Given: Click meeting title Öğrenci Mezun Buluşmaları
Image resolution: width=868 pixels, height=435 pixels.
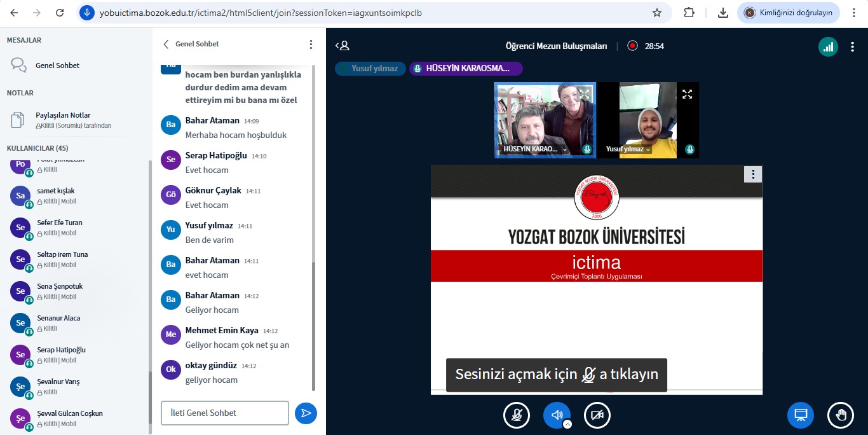Looking at the screenshot, I should pyautogui.click(x=556, y=46).
